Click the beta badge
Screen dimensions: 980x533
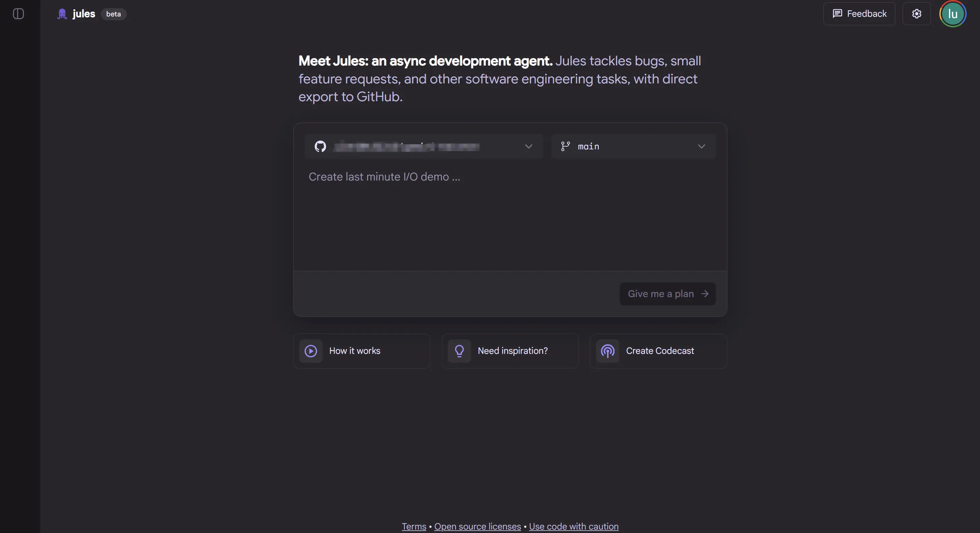pyautogui.click(x=113, y=14)
